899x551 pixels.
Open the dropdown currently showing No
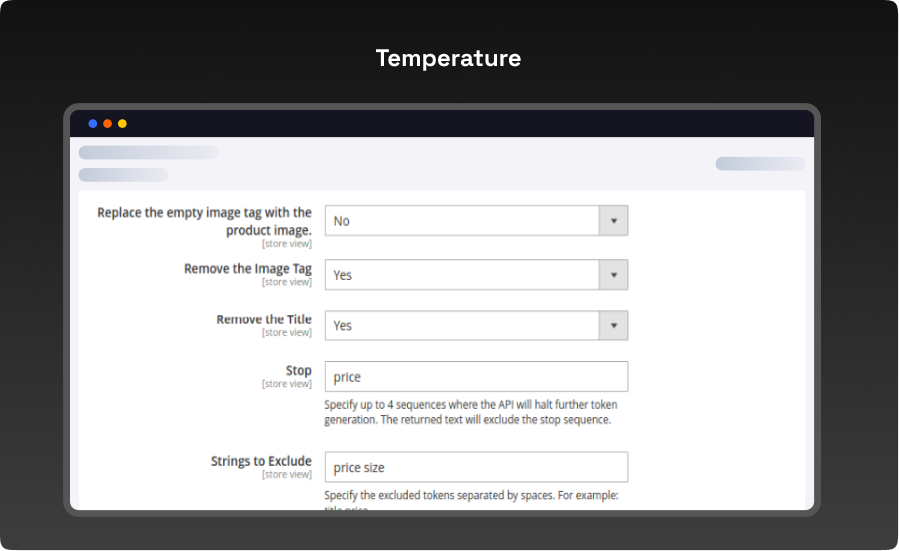point(462,221)
